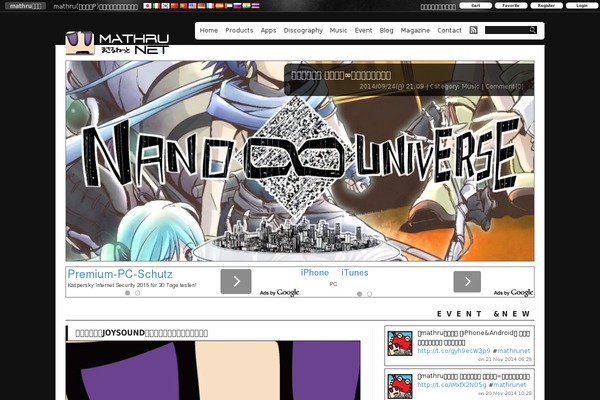Click the 'on 21 Nov 2014 06:28' timestamp

505,359
